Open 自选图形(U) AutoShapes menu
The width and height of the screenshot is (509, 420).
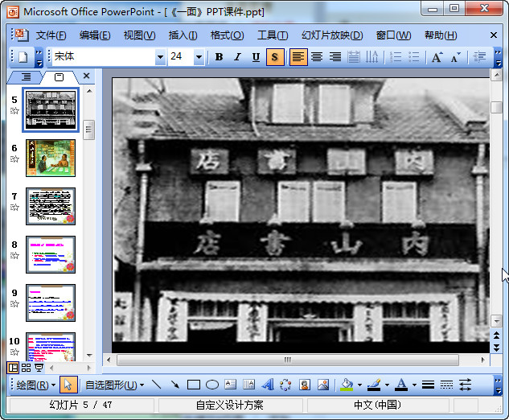coord(114,385)
